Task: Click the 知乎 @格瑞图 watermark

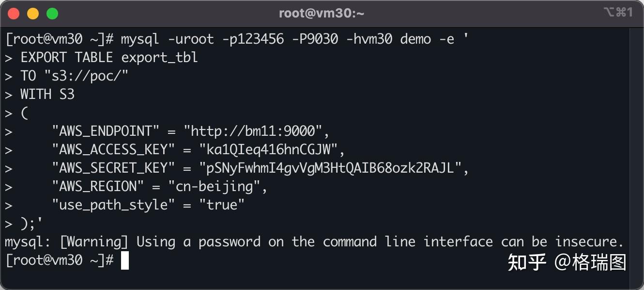Action: coord(567,262)
